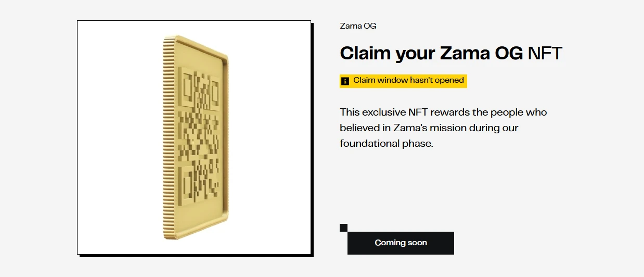Click the small black square above Coming soon
Image resolution: width=644 pixels, height=277 pixels.
click(x=343, y=228)
